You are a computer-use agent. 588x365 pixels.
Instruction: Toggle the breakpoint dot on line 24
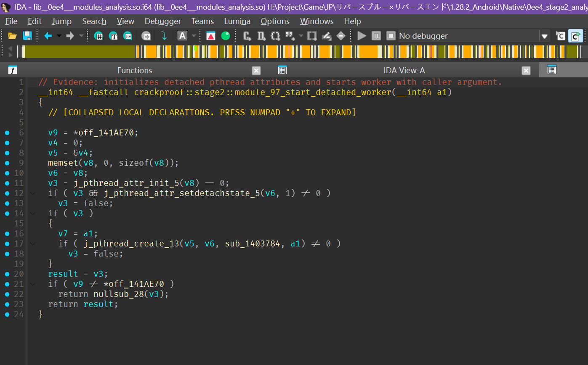point(7,314)
